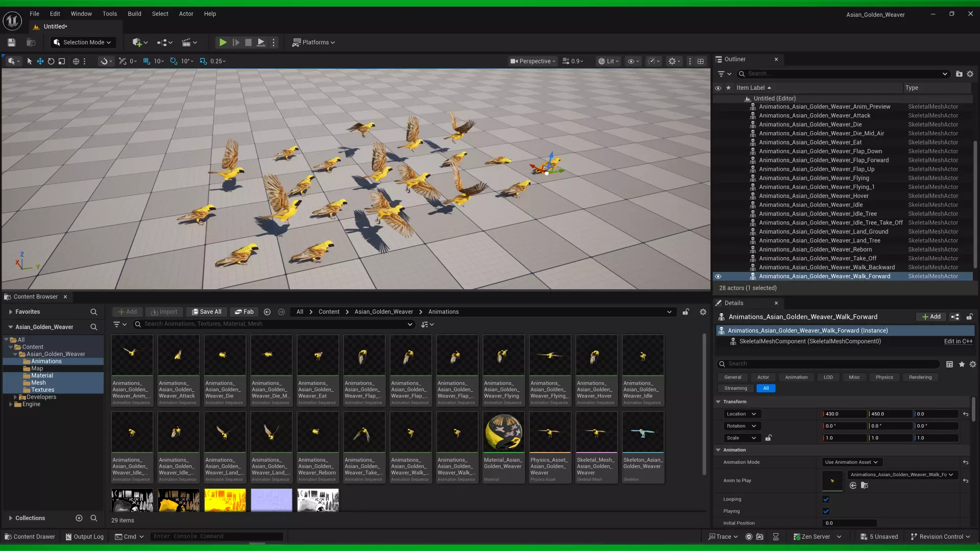Toggle the Playing checkbox

tap(826, 511)
